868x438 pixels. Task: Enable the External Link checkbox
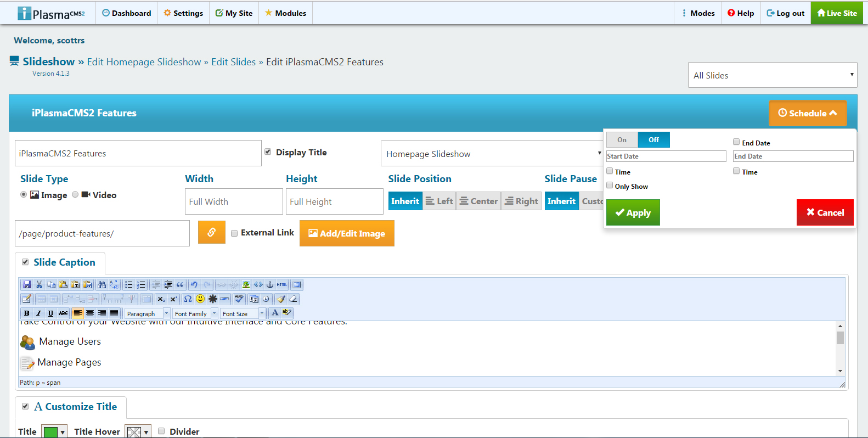click(234, 233)
